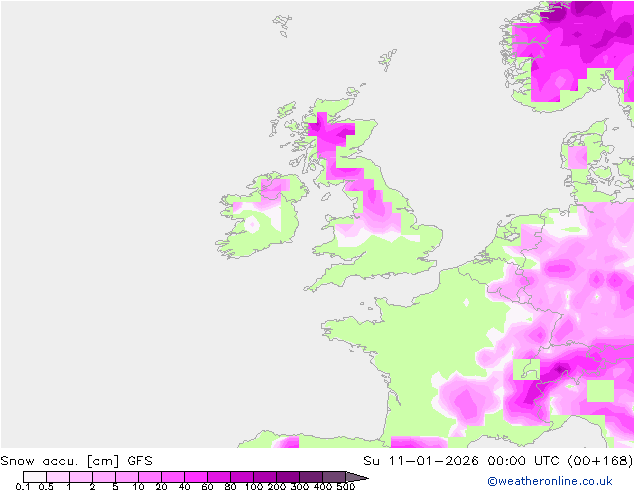Click the 'Snow accu. [cm] GFS' title text
This screenshot has height=490, width=634.
click(76, 461)
